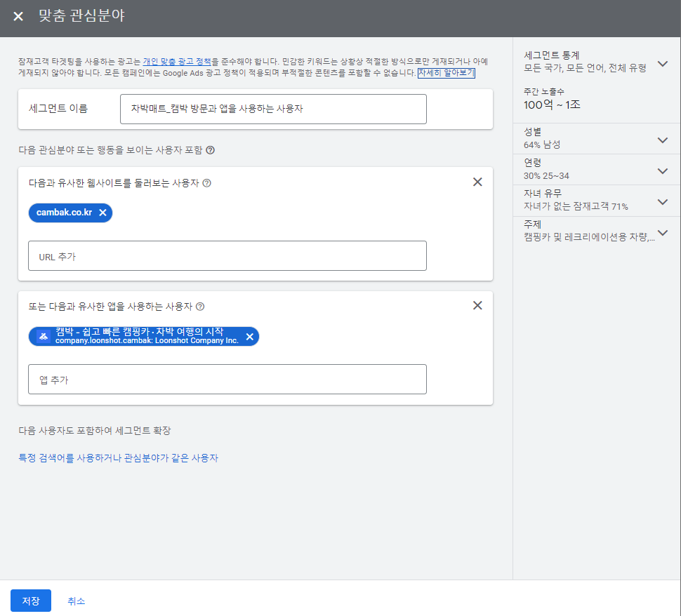This screenshot has width=681, height=616.
Task: Click the 취소 button
Action: tap(76, 601)
